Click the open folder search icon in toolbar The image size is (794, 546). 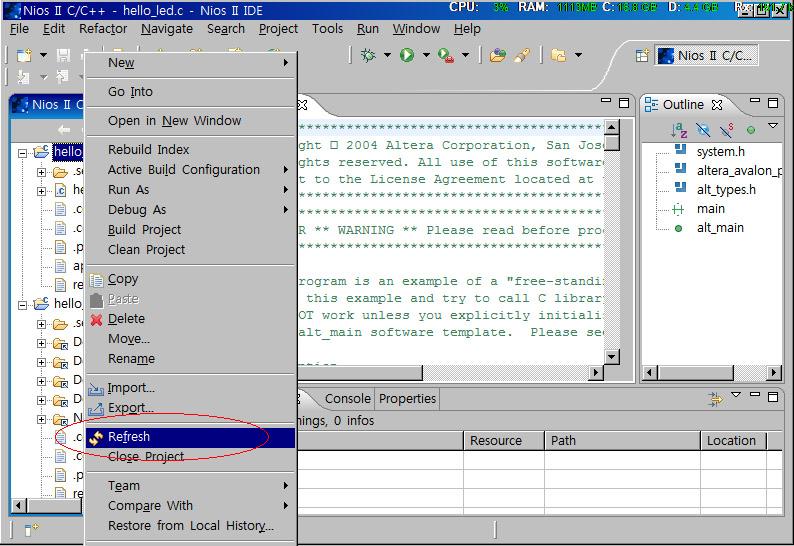click(x=498, y=55)
